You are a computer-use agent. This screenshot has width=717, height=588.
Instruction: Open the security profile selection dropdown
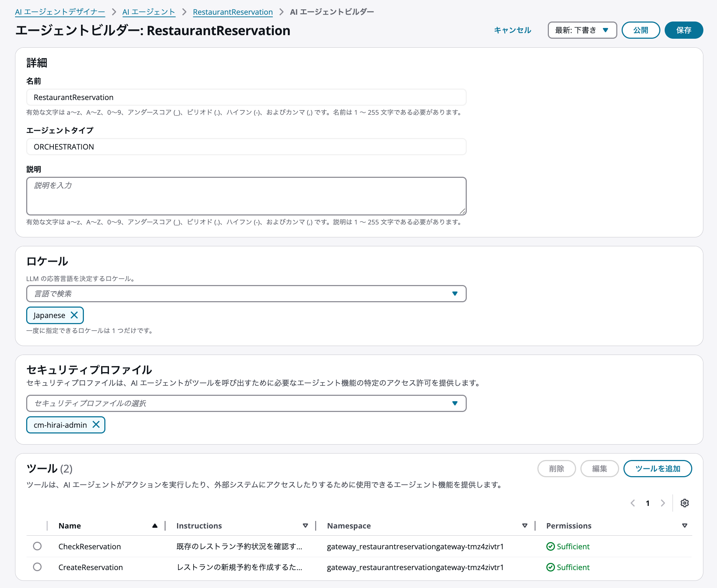click(455, 403)
